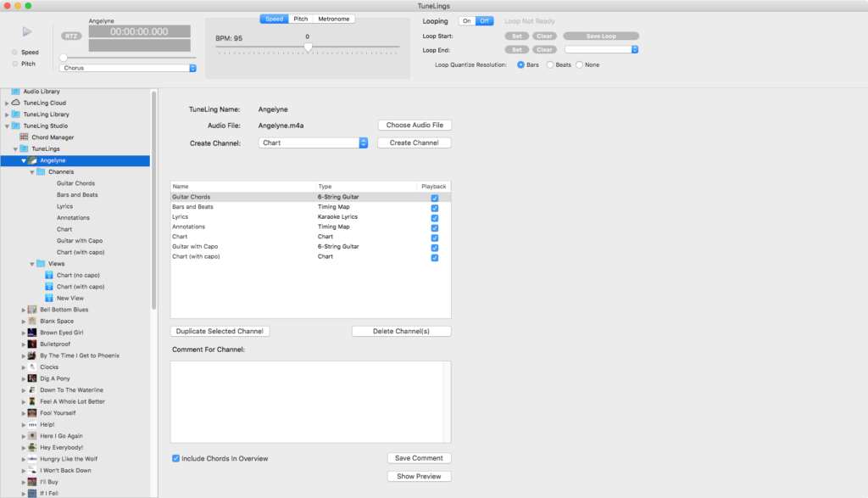Switch to the Speed tab

coord(274,19)
